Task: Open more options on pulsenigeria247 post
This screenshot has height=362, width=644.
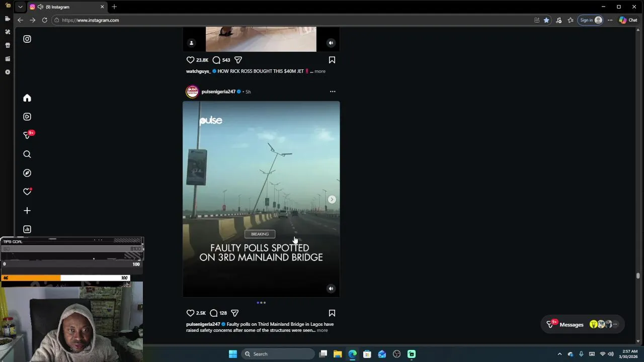Action: tap(333, 92)
